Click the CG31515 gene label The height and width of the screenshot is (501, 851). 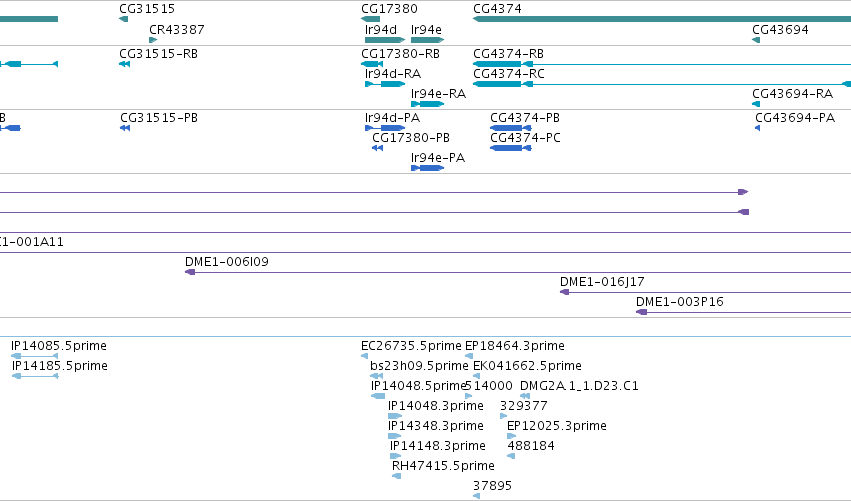[147, 9]
